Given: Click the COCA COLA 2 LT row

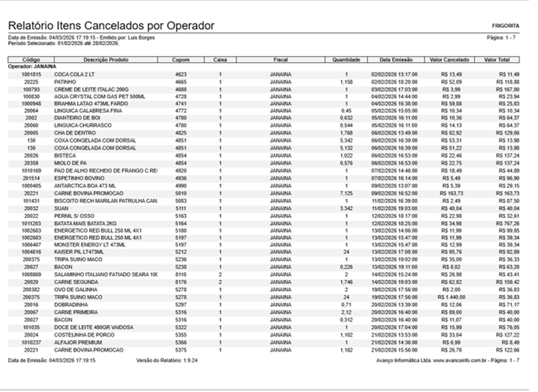Looking at the screenshot, I should (x=263, y=74).
